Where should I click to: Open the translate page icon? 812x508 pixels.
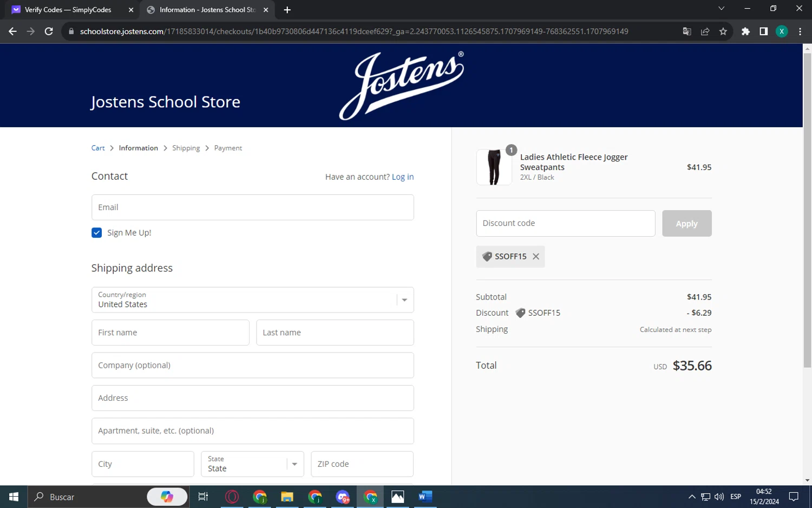[x=687, y=31]
